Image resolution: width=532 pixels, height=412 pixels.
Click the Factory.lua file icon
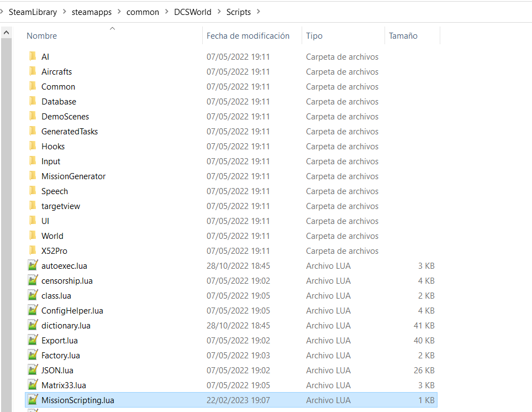point(33,355)
